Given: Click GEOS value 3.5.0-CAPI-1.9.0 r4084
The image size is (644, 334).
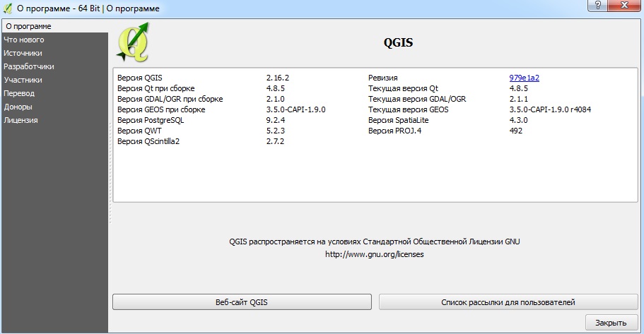Looking at the screenshot, I should tap(551, 109).
